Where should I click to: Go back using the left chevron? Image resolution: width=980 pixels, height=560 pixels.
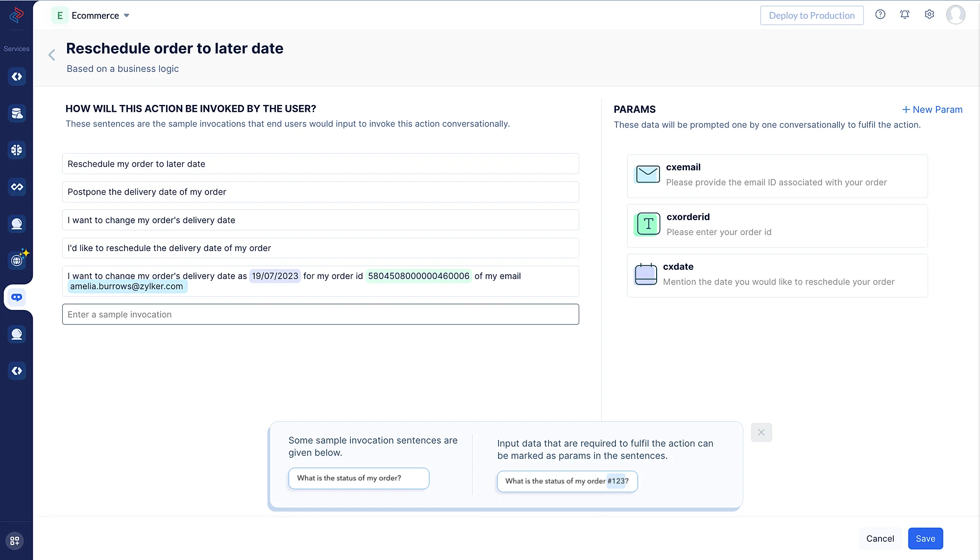point(52,55)
